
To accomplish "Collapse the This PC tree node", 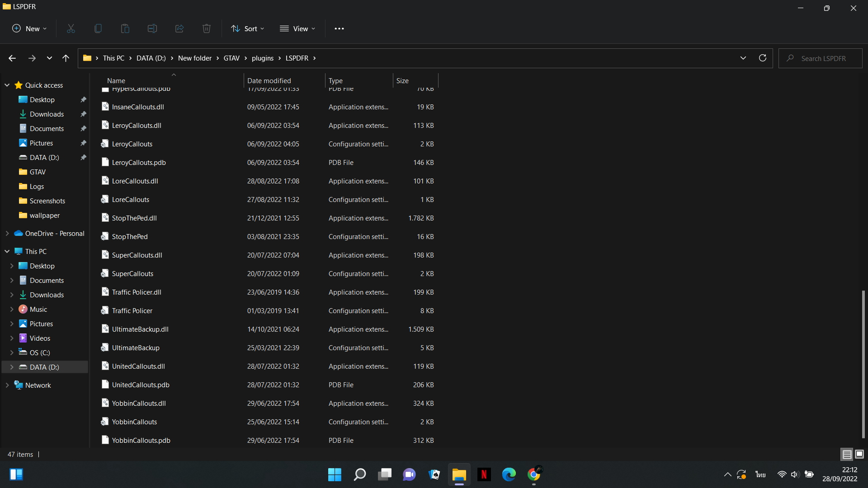I will [x=7, y=251].
